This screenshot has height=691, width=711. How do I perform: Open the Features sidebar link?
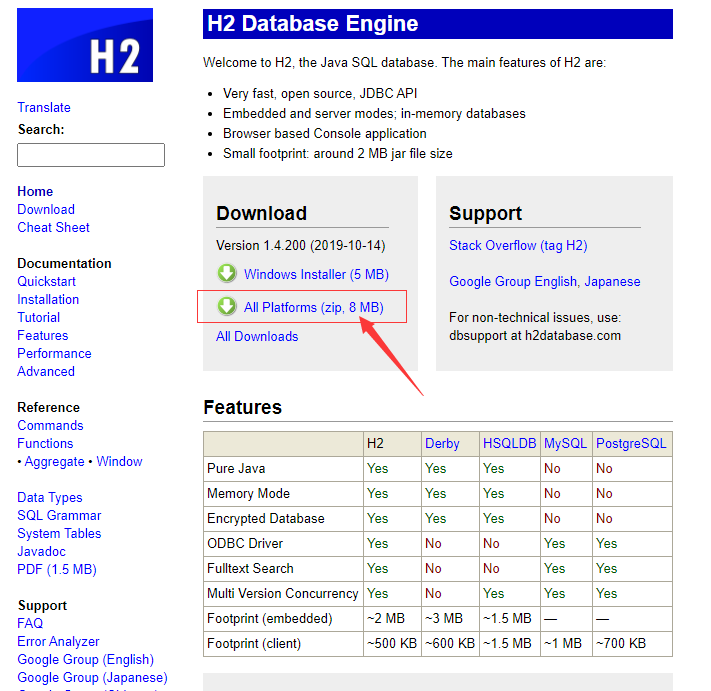43,336
